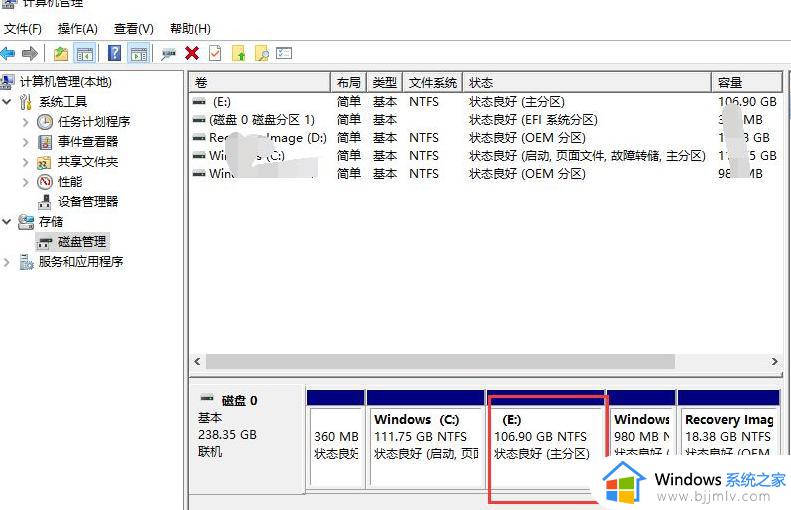The width and height of the screenshot is (791, 510).
Task: Expand the 性能 node arrow
Action: pos(25,182)
